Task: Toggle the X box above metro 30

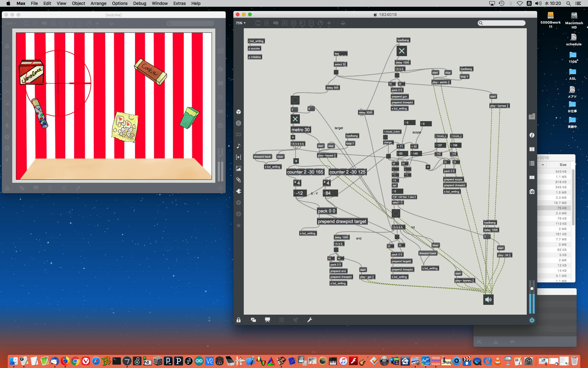Action: point(295,119)
